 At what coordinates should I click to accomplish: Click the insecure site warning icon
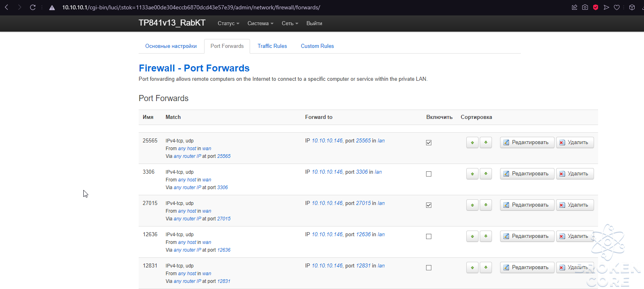[x=52, y=8]
